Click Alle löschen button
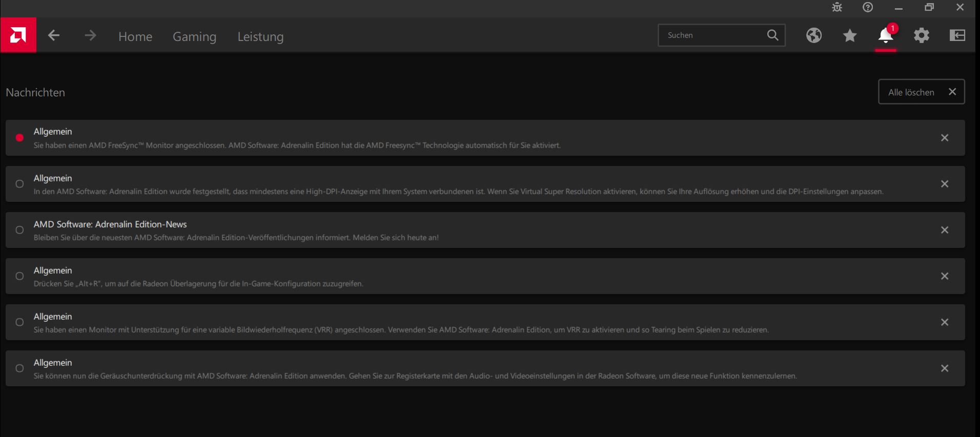The height and width of the screenshot is (437, 980). point(922,92)
